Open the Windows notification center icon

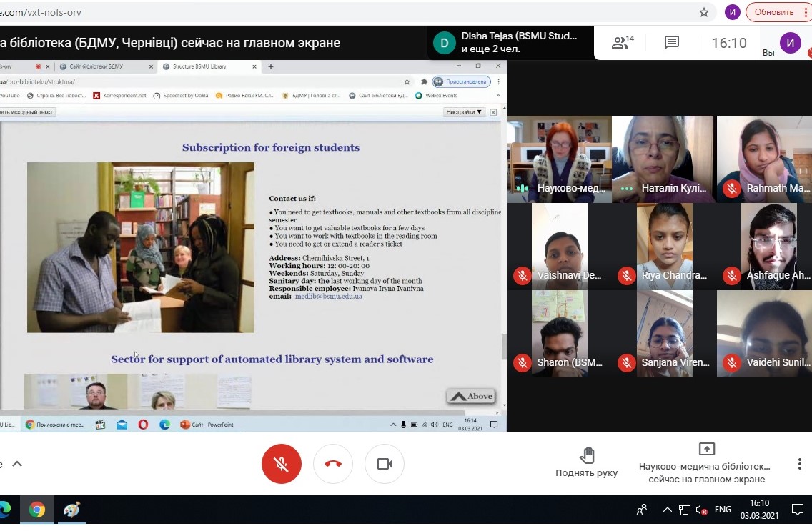pos(798,510)
